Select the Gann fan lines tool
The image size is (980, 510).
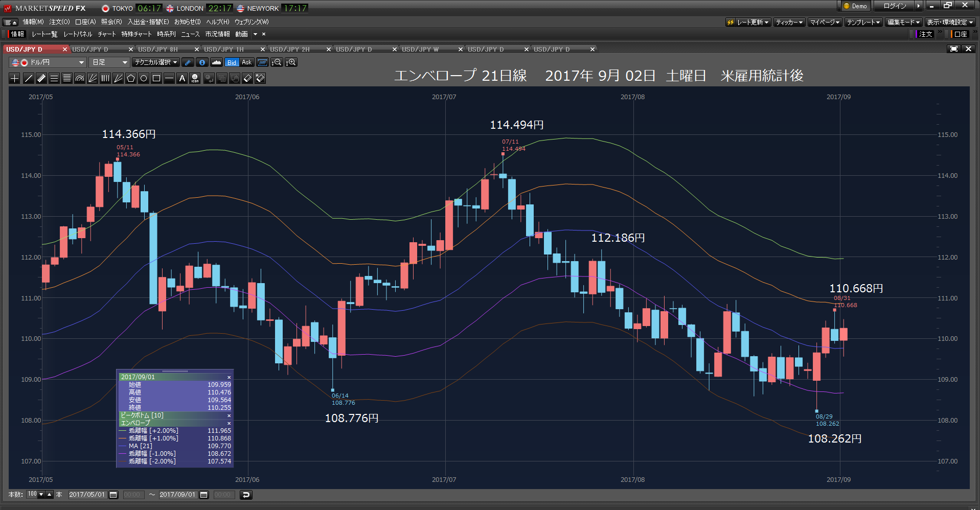click(118, 78)
